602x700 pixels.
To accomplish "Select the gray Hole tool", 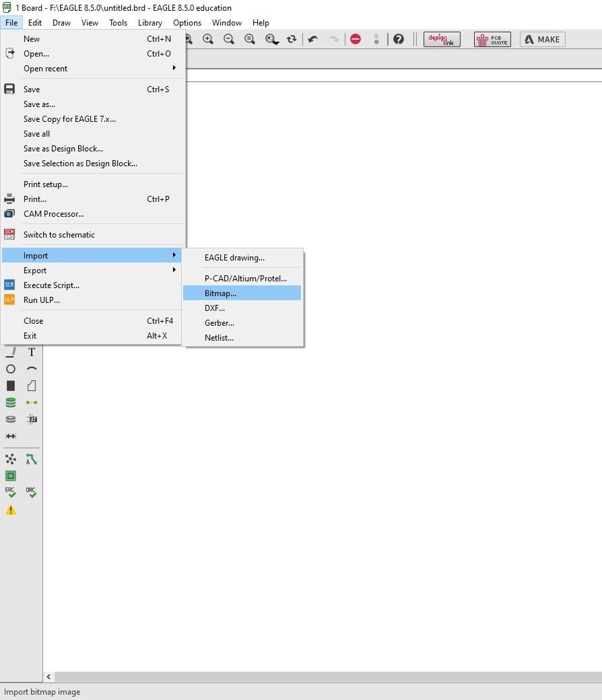I will point(11,419).
